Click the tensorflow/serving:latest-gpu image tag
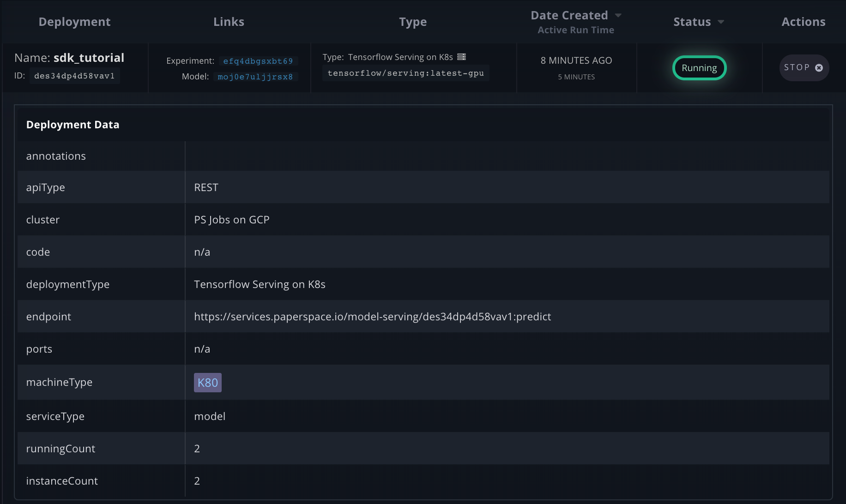The height and width of the screenshot is (504, 846). pos(405,73)
